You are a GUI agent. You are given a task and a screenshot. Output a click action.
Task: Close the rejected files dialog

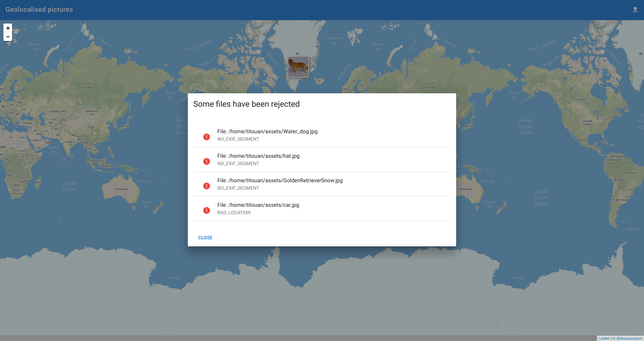pyautogui.click(x=205, y=238)
